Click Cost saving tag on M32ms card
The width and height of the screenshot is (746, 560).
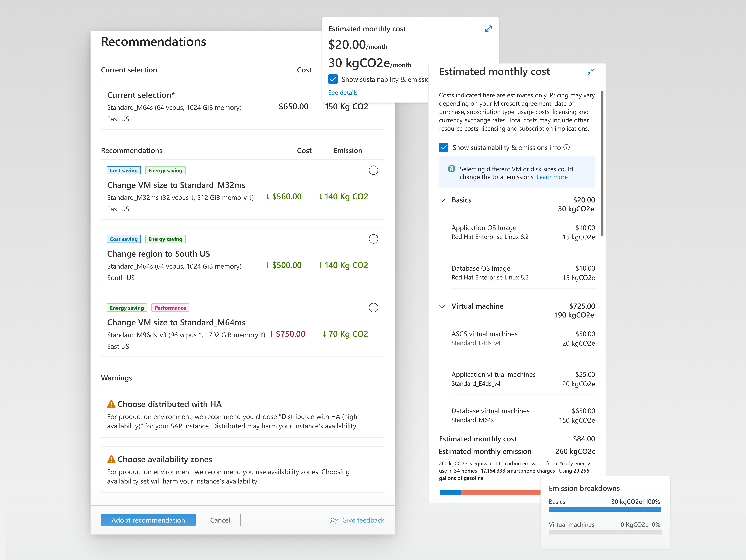tap(124, 170)
